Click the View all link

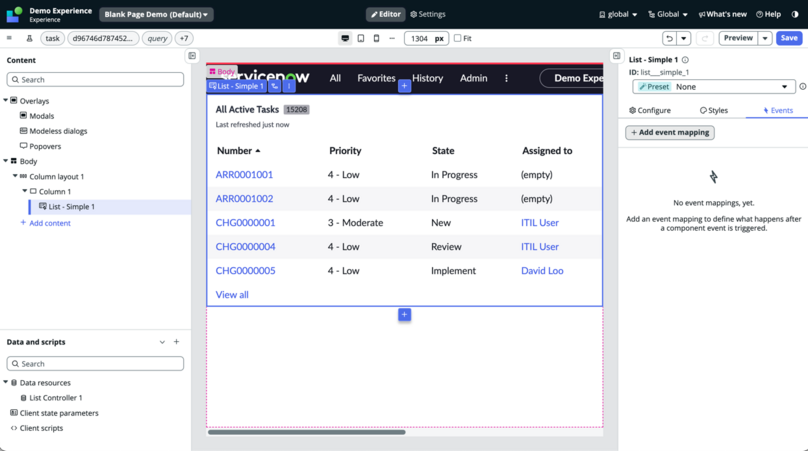(x=232, y=295)
